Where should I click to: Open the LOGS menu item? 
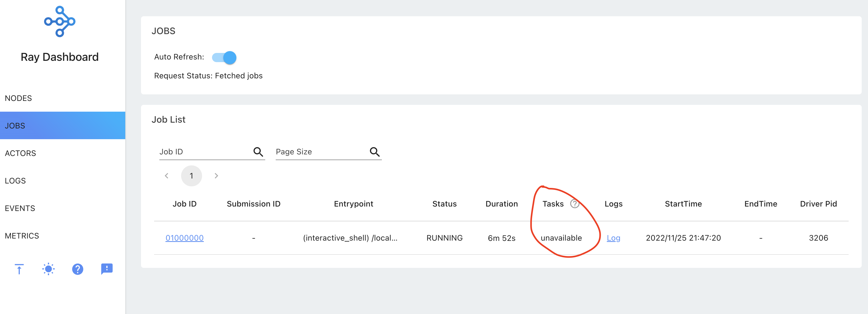tap(63, 181)
